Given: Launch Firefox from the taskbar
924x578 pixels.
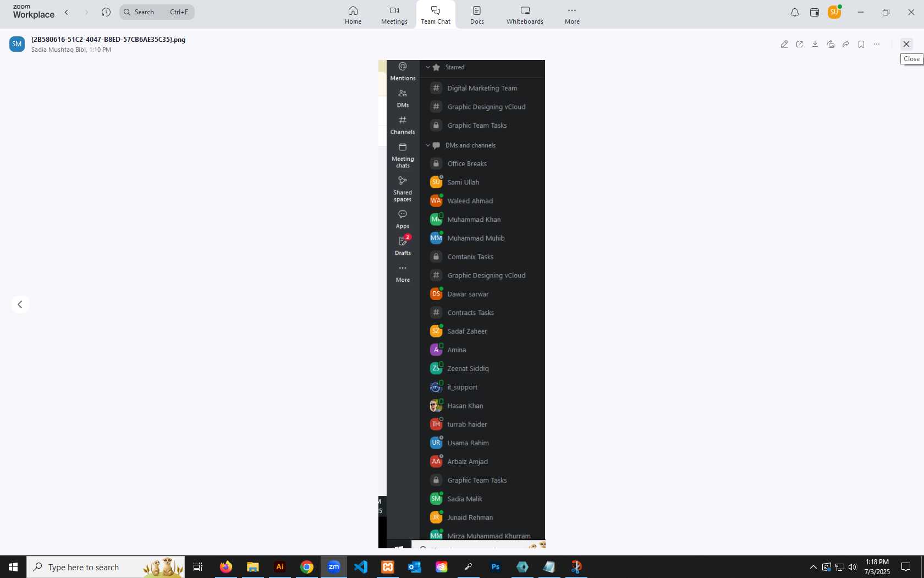Looking at the screenshot, I should [x=226, y=567].
